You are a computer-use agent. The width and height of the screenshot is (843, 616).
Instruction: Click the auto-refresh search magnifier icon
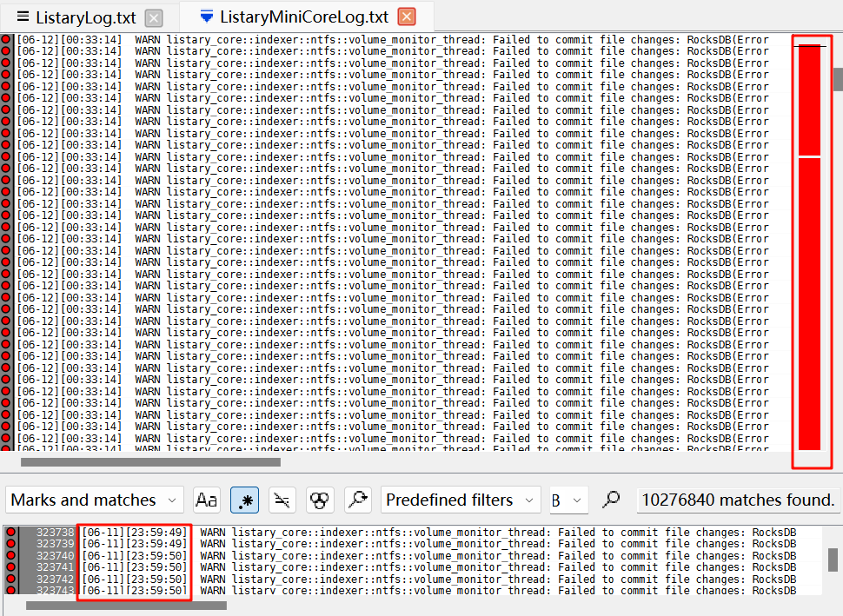point(357,500)
